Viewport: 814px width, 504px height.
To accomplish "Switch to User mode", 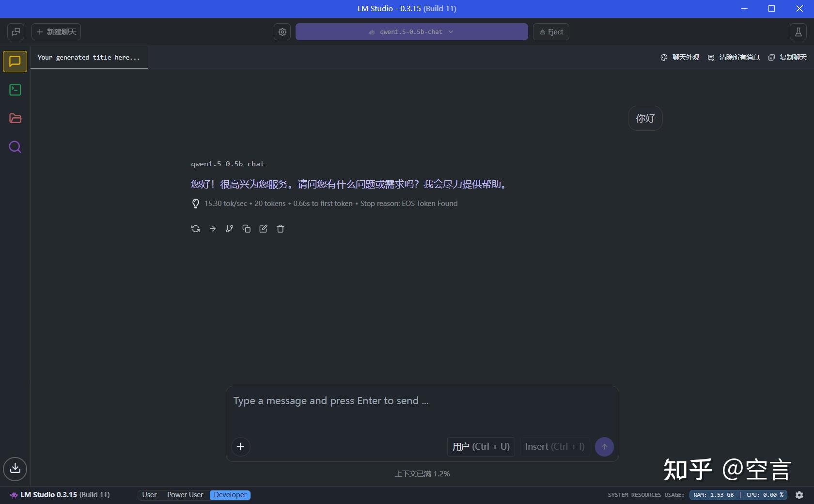I will coord(149,495).
